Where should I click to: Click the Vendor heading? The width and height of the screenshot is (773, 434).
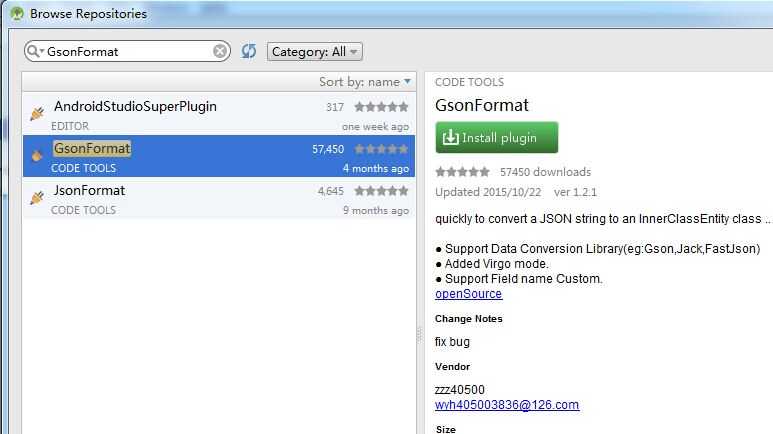(452, 367)
